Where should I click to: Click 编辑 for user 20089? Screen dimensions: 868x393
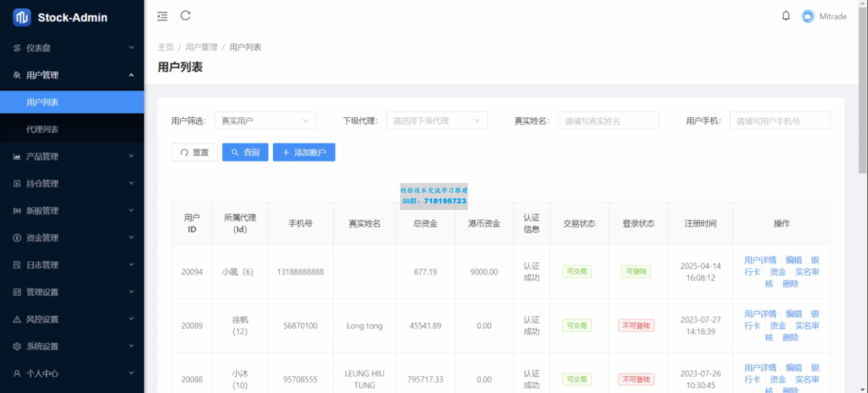click(x=794, y=314)
